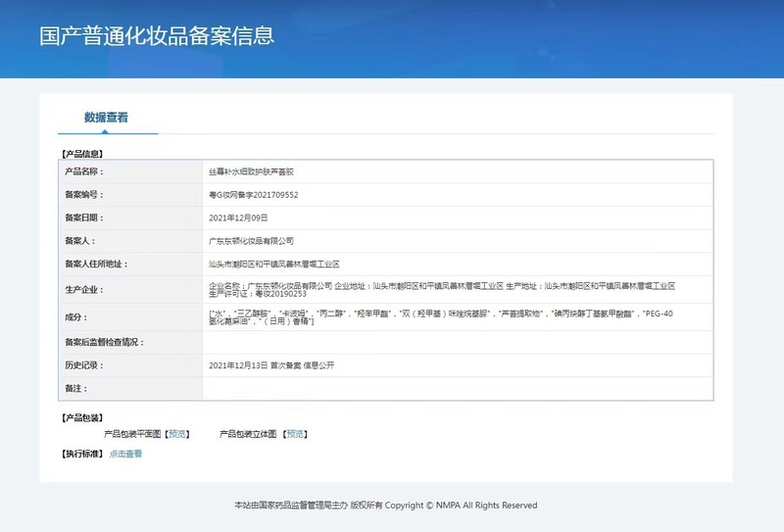Open the 数据查看 tab
The height and width of the screenshot is (532, 784).
(x=106, y=118)
